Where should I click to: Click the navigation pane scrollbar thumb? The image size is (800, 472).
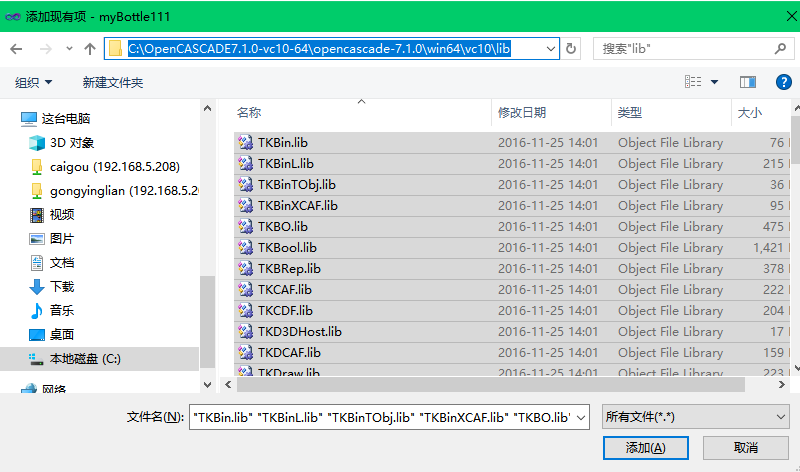207,322
